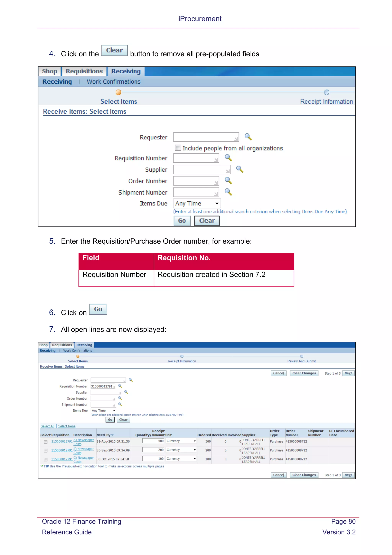Click the upper Clear Changes button

click(304, 373)
